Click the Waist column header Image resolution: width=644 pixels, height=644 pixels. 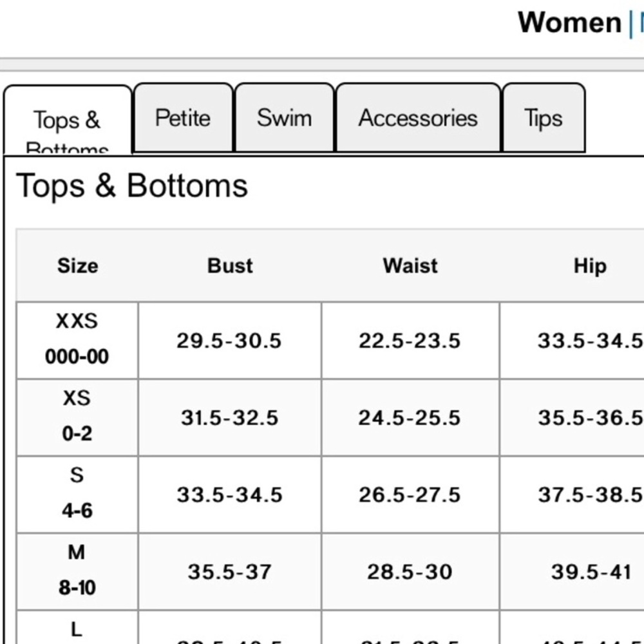tap(410, 265)
